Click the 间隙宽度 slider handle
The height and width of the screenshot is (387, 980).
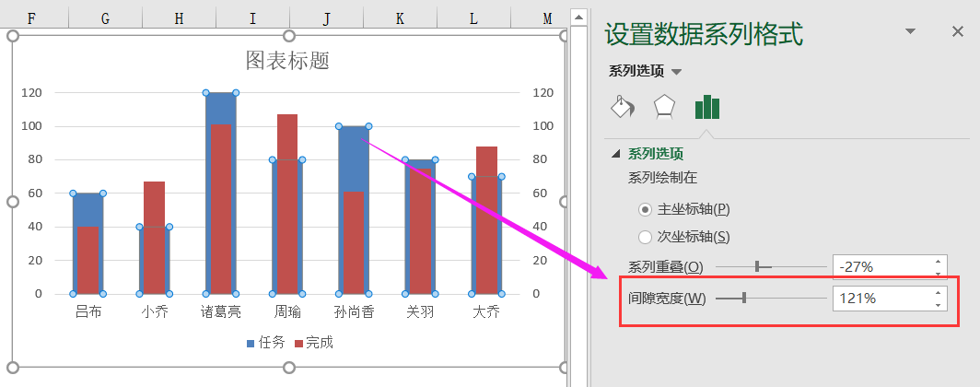[744, 299]
